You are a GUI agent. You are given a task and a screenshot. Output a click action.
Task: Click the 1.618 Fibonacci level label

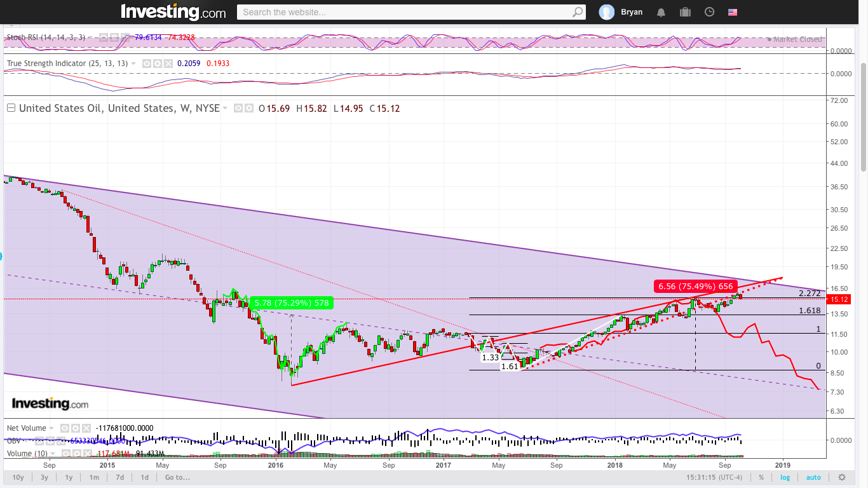click(x=810, y=311)
